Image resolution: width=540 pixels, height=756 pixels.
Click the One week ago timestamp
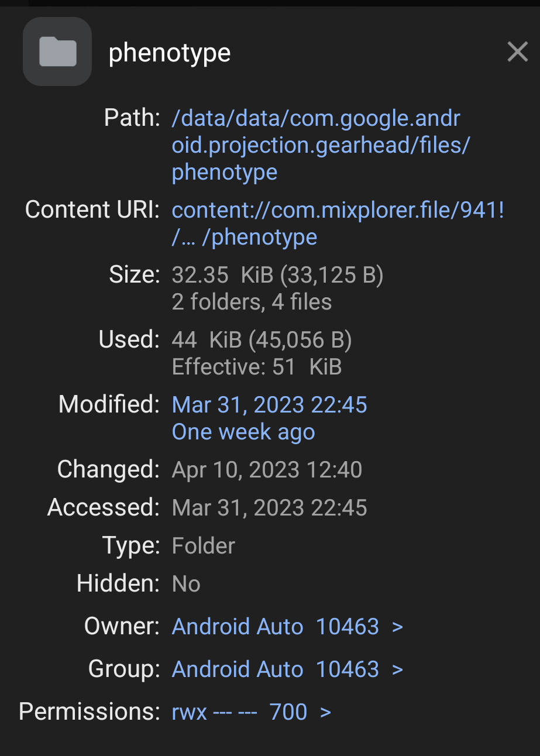[x=243, y=431]
